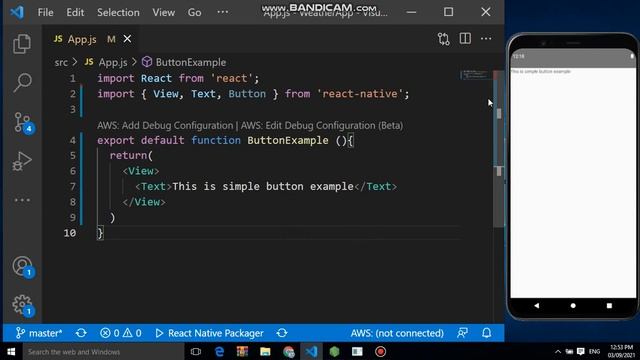Click 'Search the web and Windows' box
The image size is (640, 360).
click(103, 351)
